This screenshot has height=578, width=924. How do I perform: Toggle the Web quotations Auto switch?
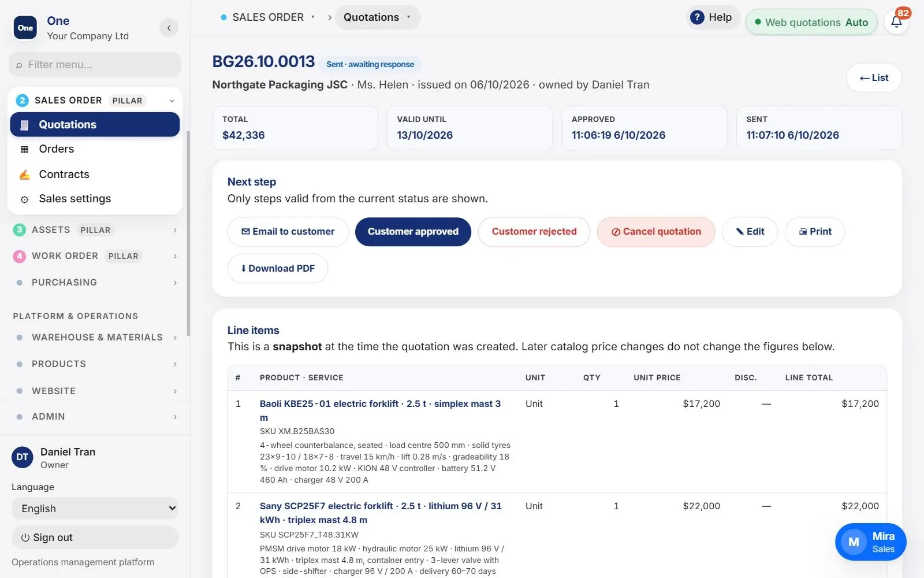coord(811,23)
